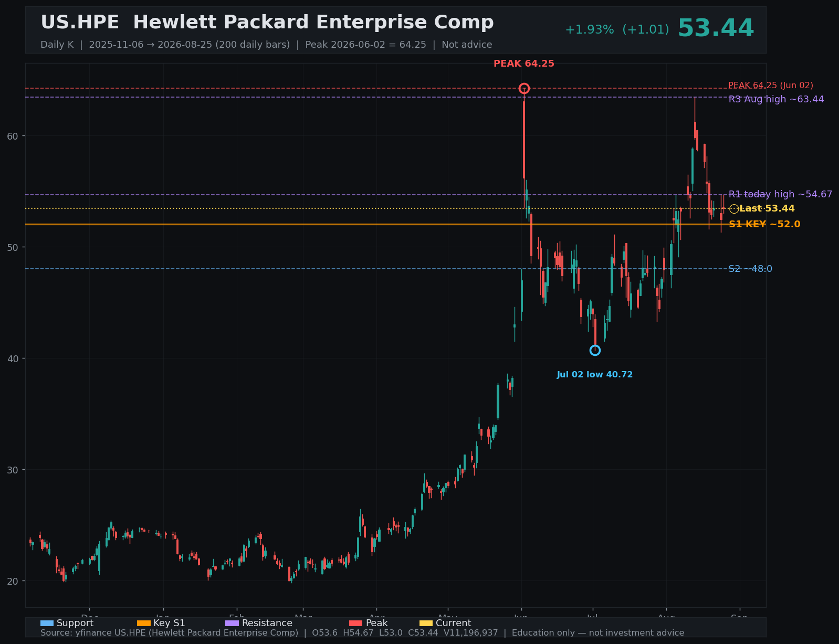Click the y-axis label 50
This screenshot has height=644, width=839.
[13, 247]
